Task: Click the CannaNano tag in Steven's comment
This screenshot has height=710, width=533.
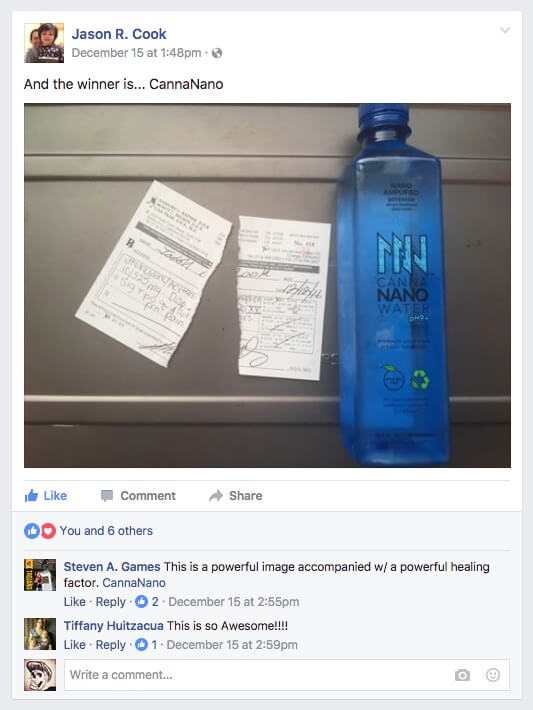Action: pyautogui.click(x=134, y=583)
